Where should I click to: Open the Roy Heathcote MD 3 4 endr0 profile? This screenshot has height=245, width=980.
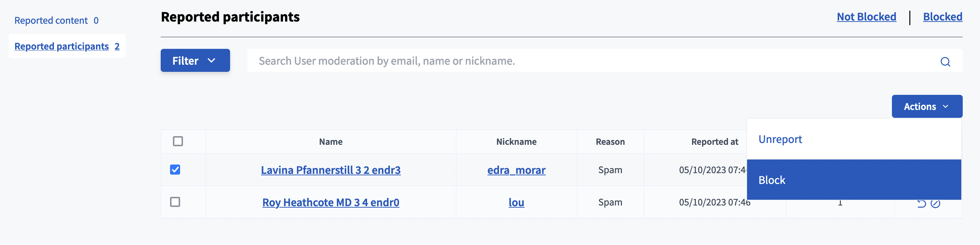[330, 202]
